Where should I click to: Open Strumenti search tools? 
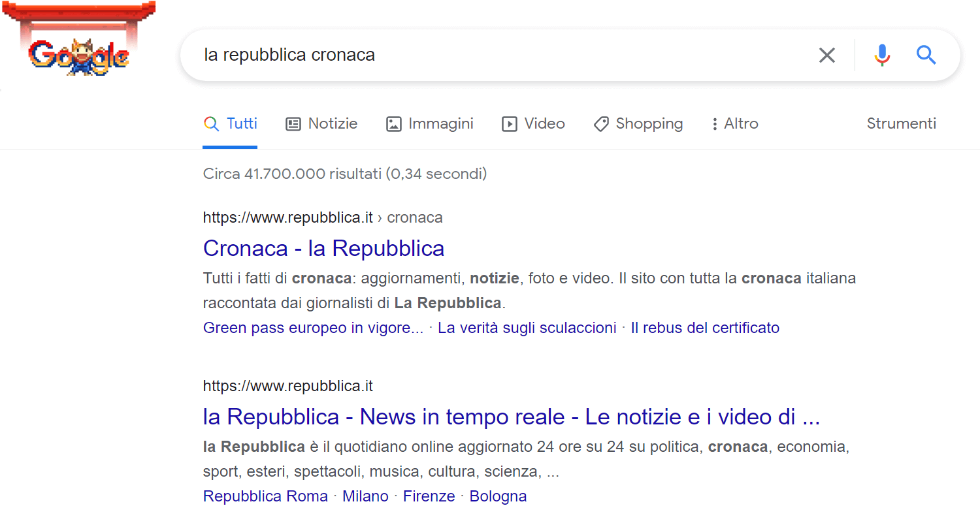[x=901, y=123]
